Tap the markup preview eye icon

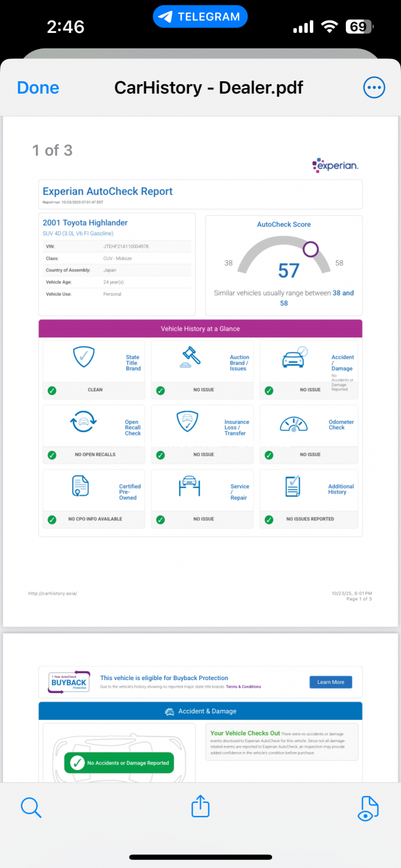[368, 807]
